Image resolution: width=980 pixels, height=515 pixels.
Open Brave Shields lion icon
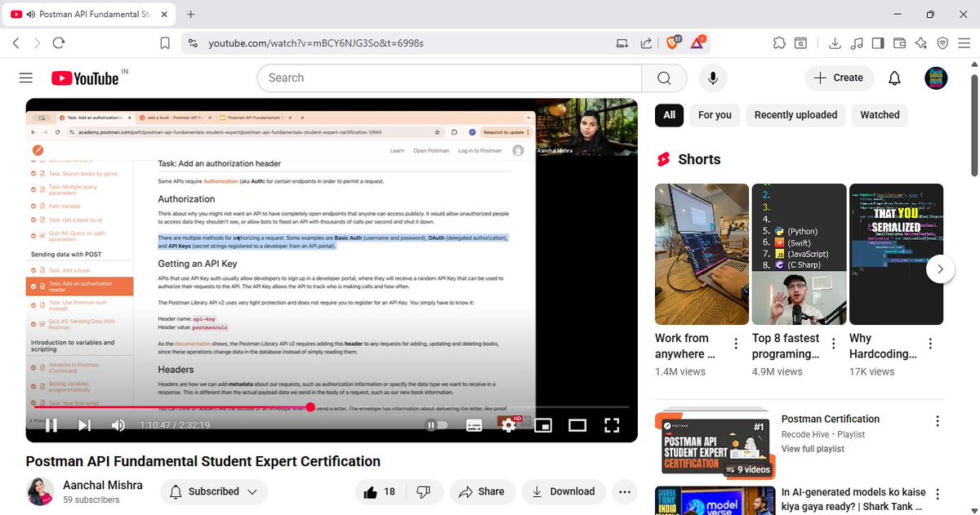click(673, 42)
